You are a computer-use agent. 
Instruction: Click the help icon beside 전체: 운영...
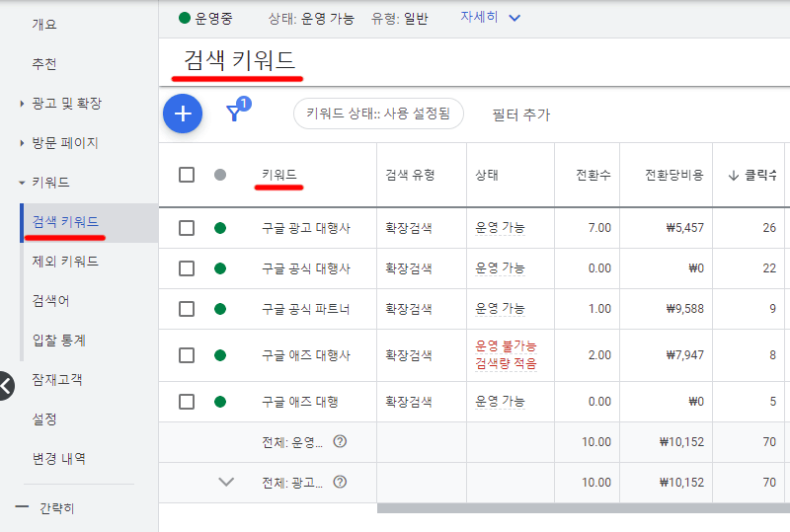tap(340, 442)
